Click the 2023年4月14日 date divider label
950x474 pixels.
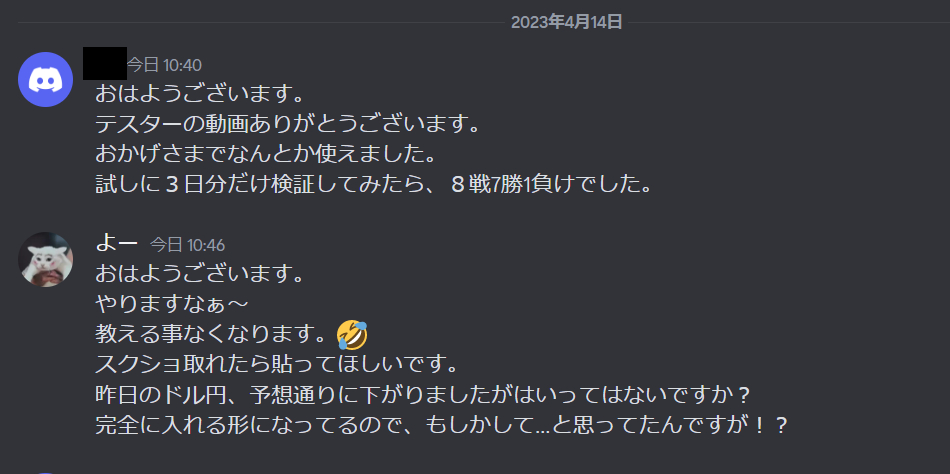(566, 22)
